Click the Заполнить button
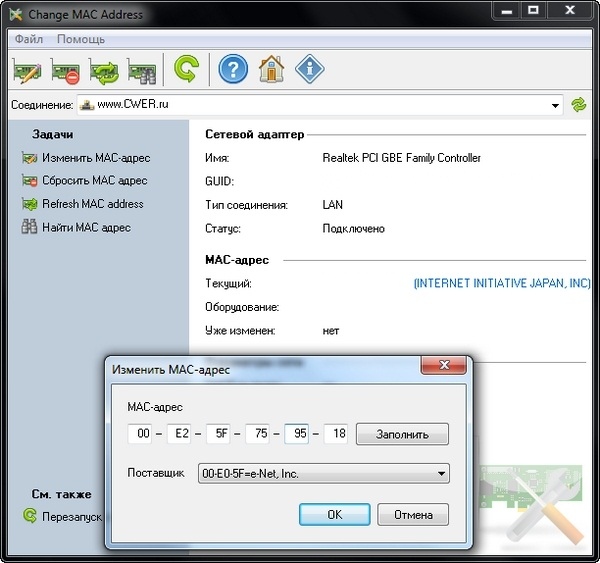 coord(402,434)
